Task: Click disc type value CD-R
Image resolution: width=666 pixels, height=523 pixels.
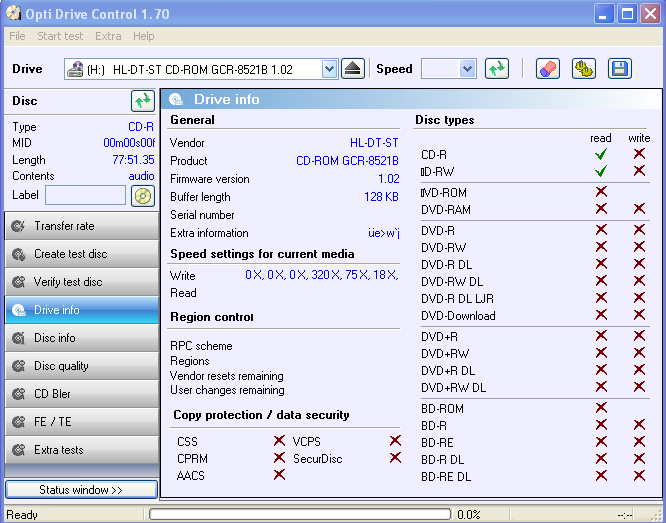Action: (141, 127)
